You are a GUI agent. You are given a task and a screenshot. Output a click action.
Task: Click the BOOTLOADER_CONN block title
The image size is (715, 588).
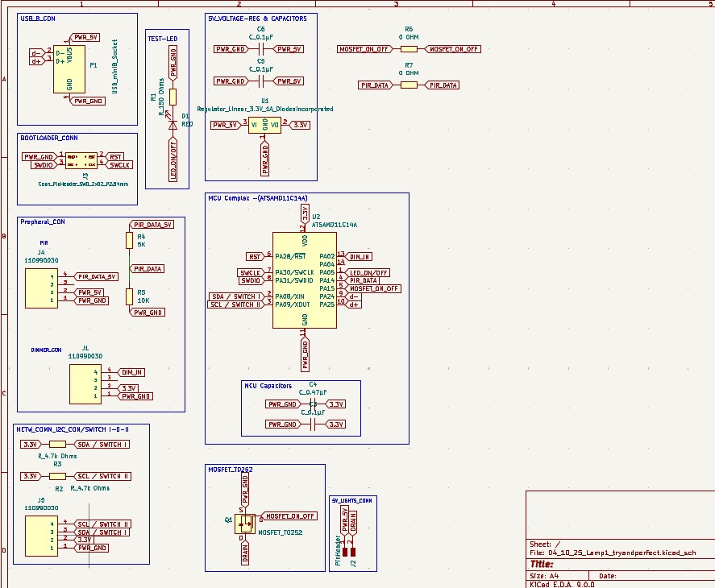point(49,138)
